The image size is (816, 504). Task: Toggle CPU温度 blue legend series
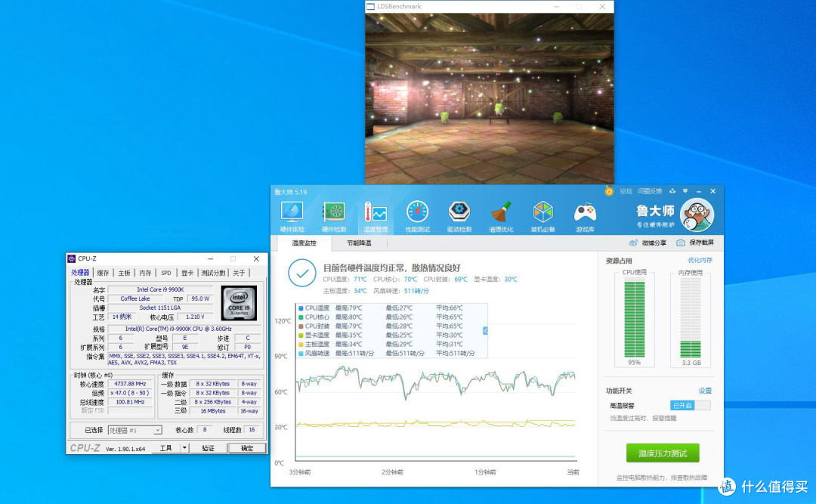[x=301, y=308]
